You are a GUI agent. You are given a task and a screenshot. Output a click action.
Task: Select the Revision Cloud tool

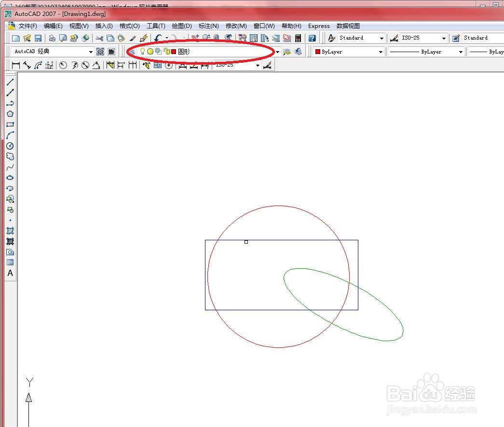10,157
